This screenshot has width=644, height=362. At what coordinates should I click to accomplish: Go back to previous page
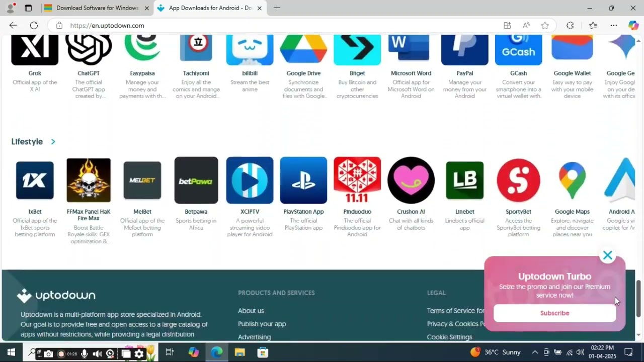click(x=13, y=25)
